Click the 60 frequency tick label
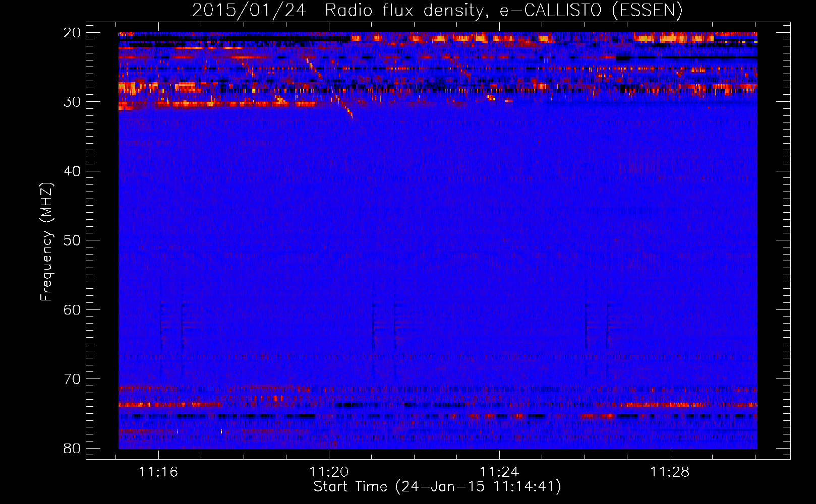 (x=72, y=309)
